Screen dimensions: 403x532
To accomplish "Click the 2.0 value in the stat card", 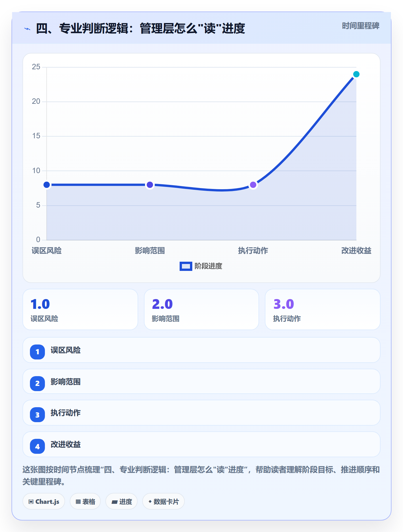I will (x=162, y=304).
